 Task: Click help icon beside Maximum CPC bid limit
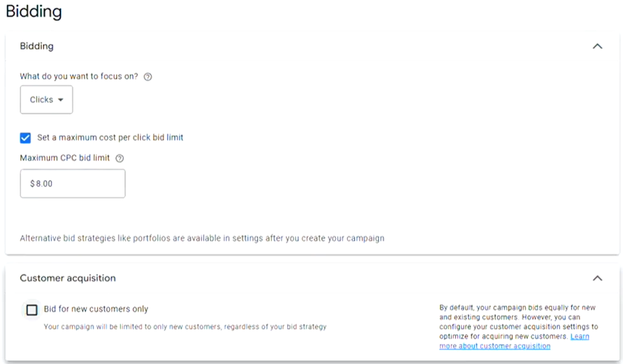point(120,158)
